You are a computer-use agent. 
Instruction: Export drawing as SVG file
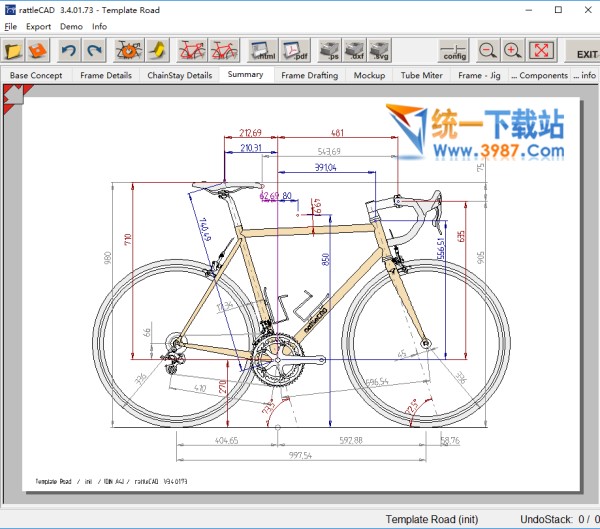380,49
